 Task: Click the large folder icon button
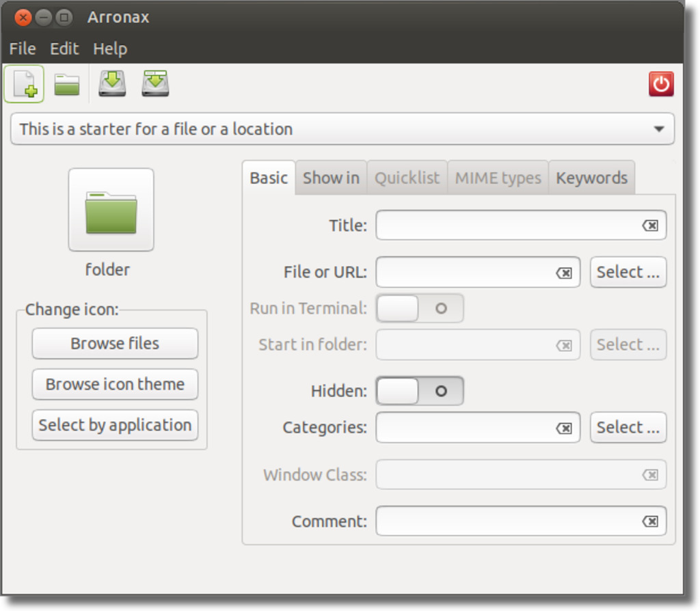coord(111,211)
